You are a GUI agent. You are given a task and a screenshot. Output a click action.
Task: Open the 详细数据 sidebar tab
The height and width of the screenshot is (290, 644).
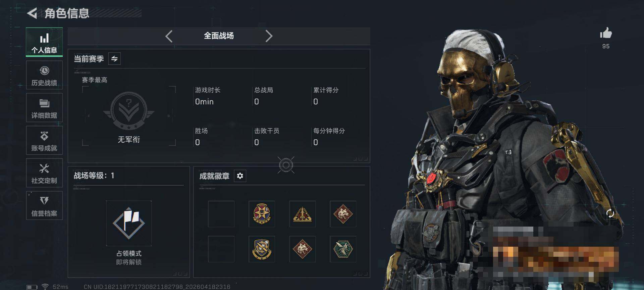coord(44,108)
